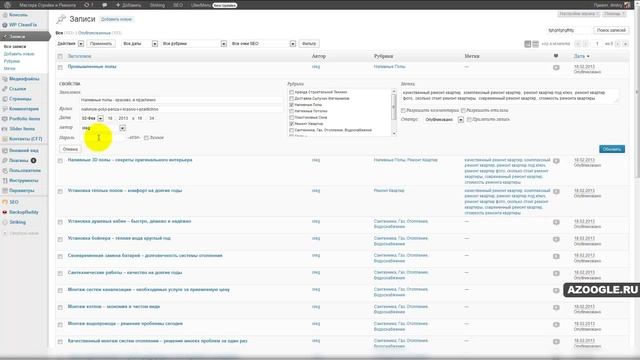Screen dimensions: 640x360
Task: Open the SEO menu in admin bar
Action: click(x=178, y=5)
